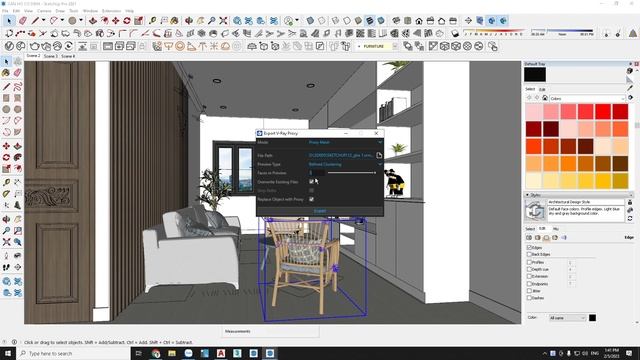Select the Orbit tool in left toolbar
The height and width of the screenshot is (360, 640).
pyautogui.click(x=6, y=219)
